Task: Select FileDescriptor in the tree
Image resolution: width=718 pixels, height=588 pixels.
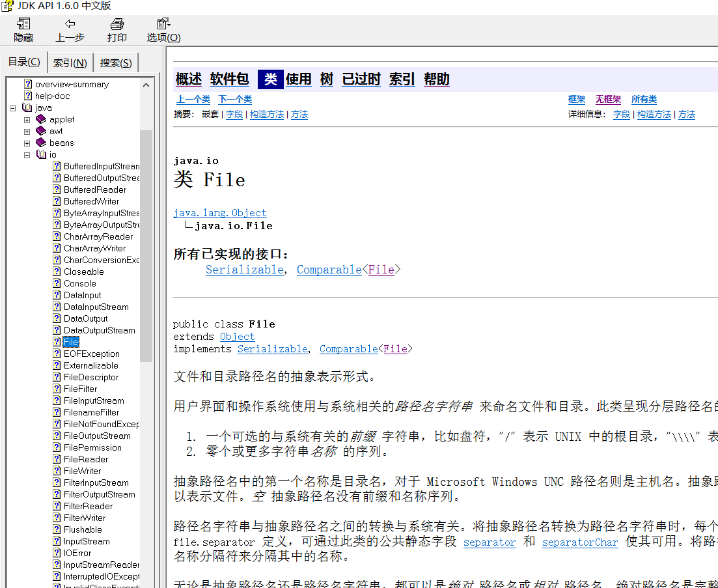Action: [x=91, y=377]
